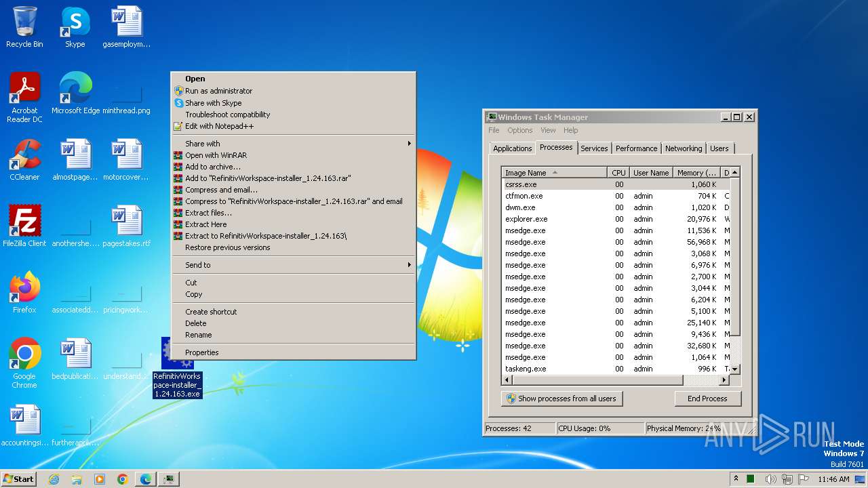Launch Google Chrome from the desktop icon
Image resolution: width=868 pixels, height=488 pixels.
tap(24, 363)
